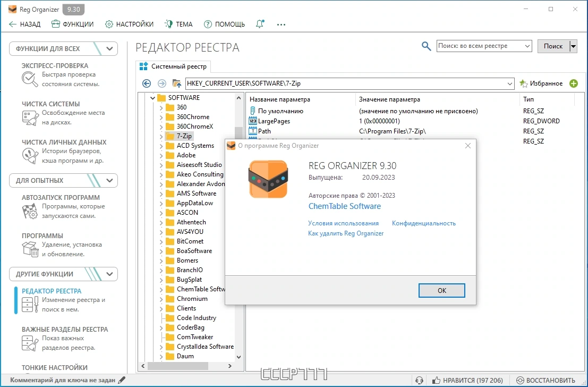Screen dimensions: 588x387
Task: Click the Reg Organizer logo in dialog
Action: 268,179
